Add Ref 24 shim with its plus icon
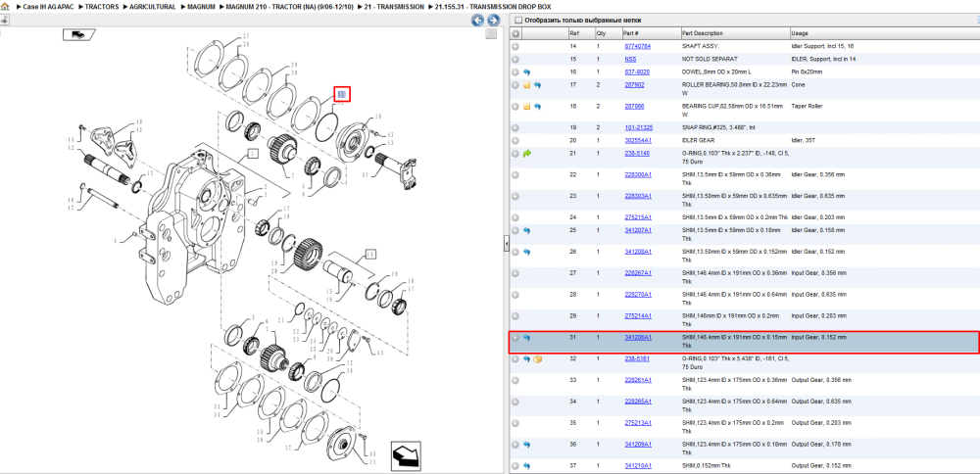 [x=515, y=217]
